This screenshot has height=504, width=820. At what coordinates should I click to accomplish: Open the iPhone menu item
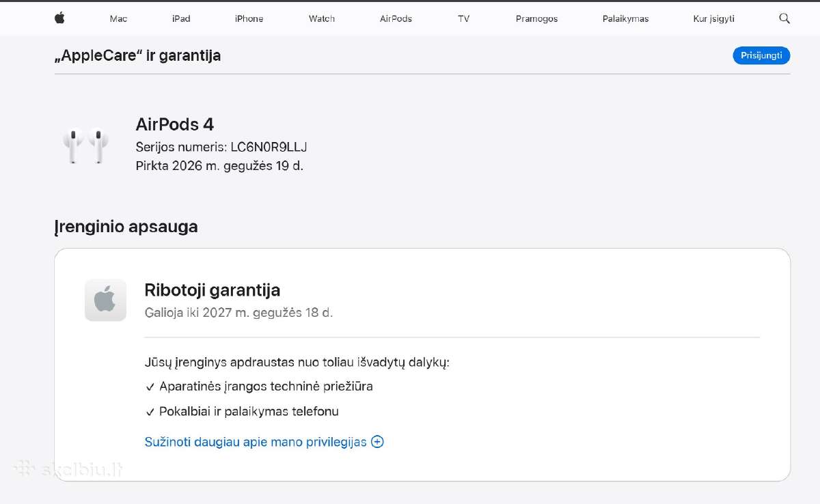(x=249, y=19)
